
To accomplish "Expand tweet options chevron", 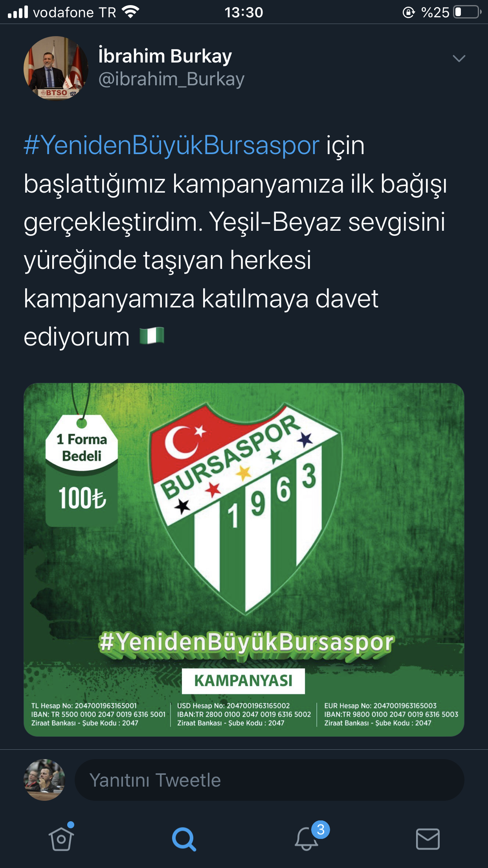I will coord(459,59).
